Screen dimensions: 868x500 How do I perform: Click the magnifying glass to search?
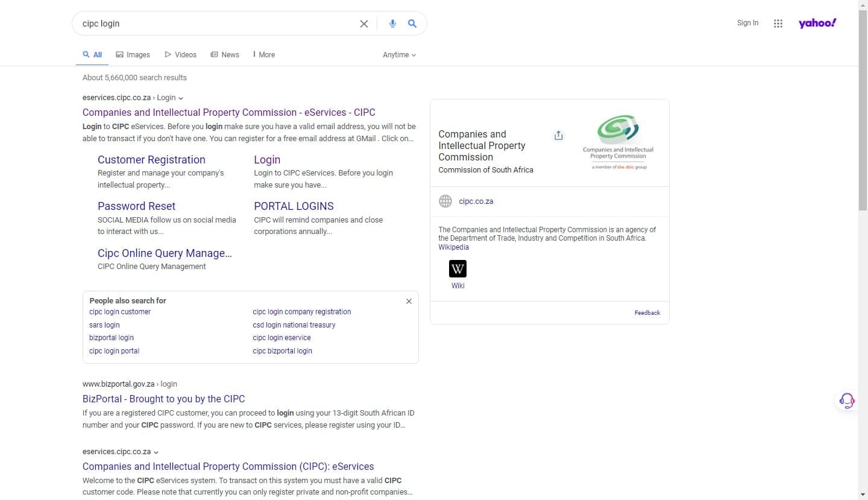[412, 24]
